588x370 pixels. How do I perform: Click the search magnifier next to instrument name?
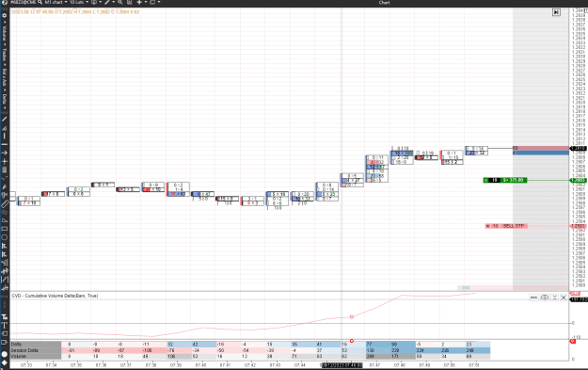point(40,2)
